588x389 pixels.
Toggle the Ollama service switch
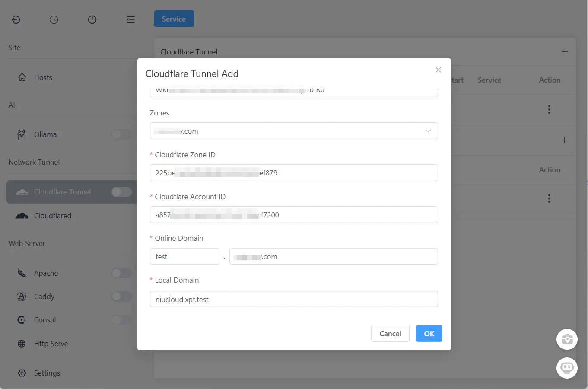click(122, 134)
